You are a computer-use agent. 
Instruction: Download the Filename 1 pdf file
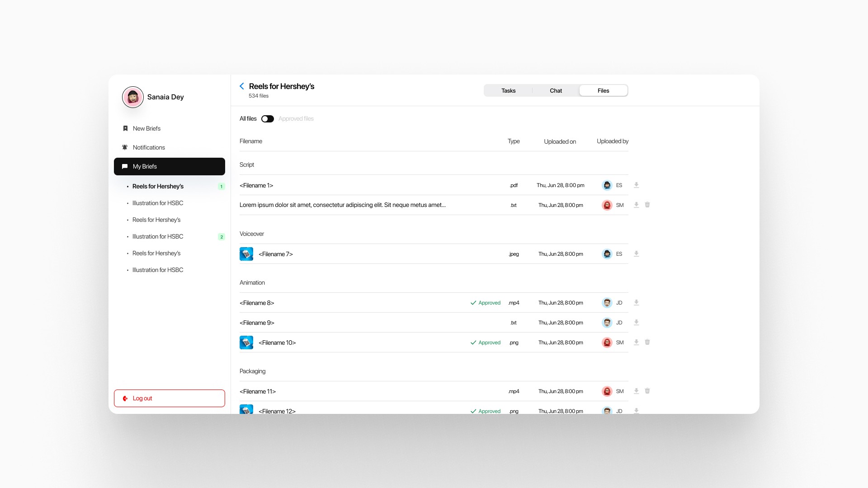636,185
